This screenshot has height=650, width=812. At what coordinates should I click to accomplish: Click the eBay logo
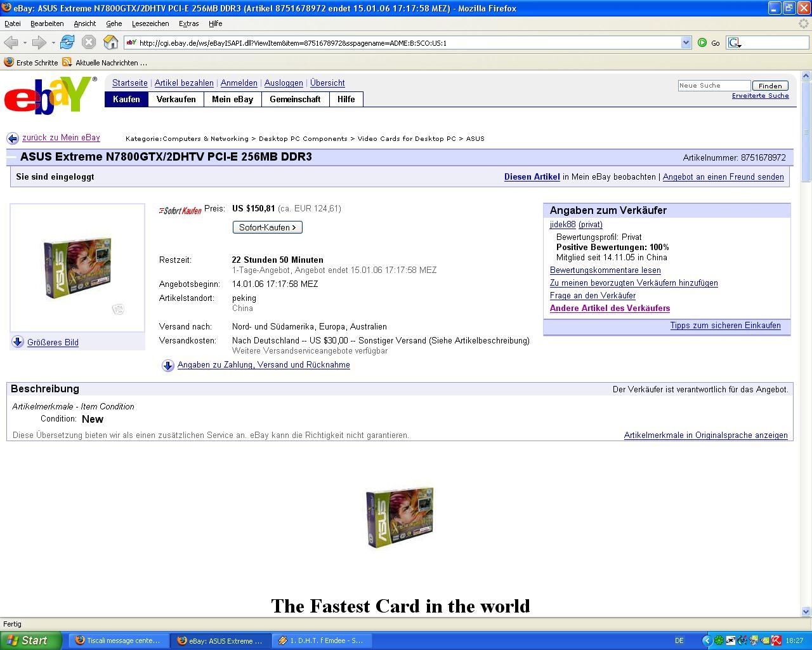click(x=51, y=95)
